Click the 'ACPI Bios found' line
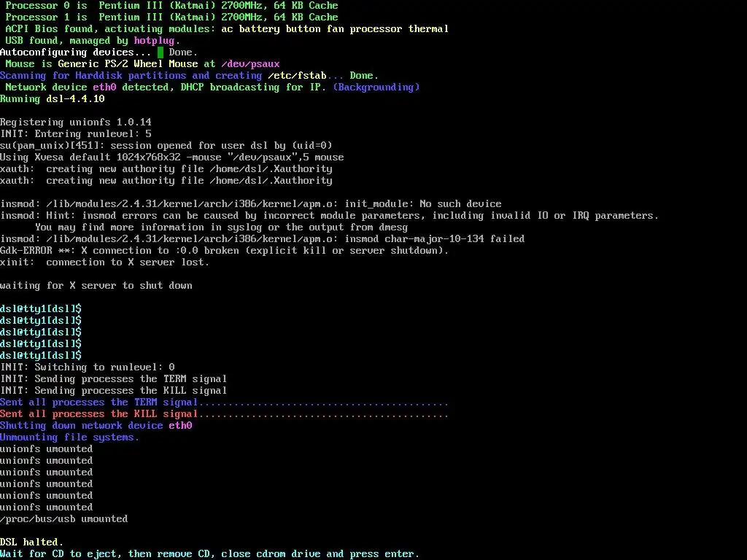Viewport: 747px width, 560px height. [227, 29]
